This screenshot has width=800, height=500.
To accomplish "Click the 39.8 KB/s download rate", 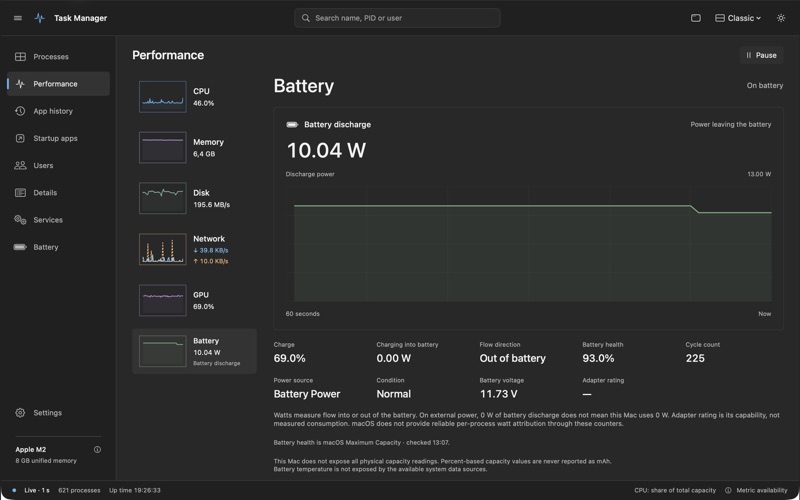I will [x=211, y=251].
